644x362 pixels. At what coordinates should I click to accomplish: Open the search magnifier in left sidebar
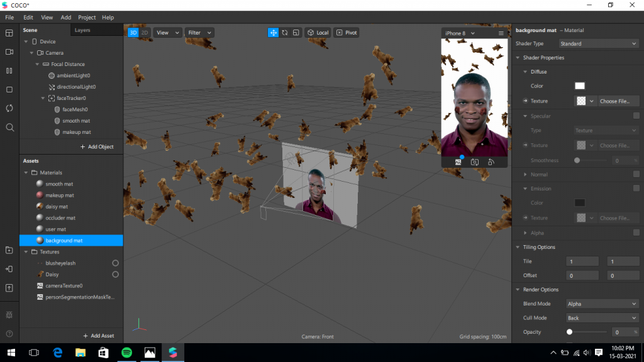[10, 127]
